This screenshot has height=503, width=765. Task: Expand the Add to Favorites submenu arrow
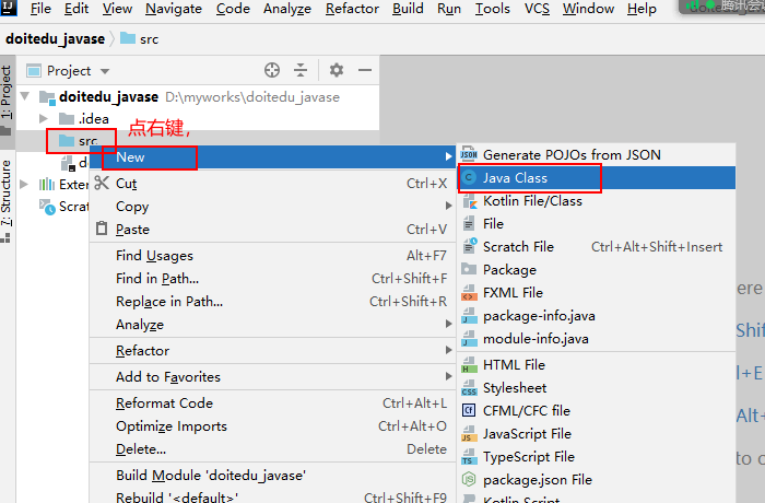(x=448, y=376)
